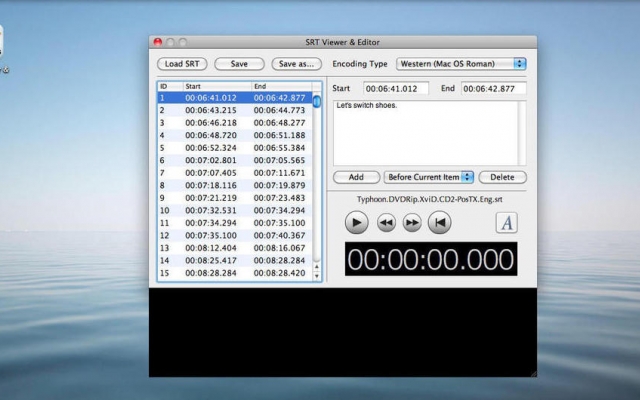This screenshot has width=640, height=400.
Task: Click the Start column header
Action: coord(217,87)
